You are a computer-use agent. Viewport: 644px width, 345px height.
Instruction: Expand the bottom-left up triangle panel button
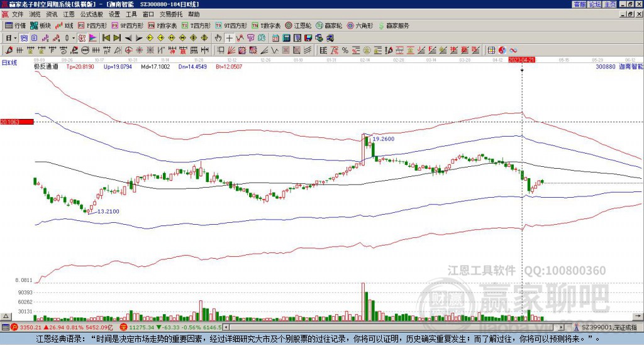[6, 317]
